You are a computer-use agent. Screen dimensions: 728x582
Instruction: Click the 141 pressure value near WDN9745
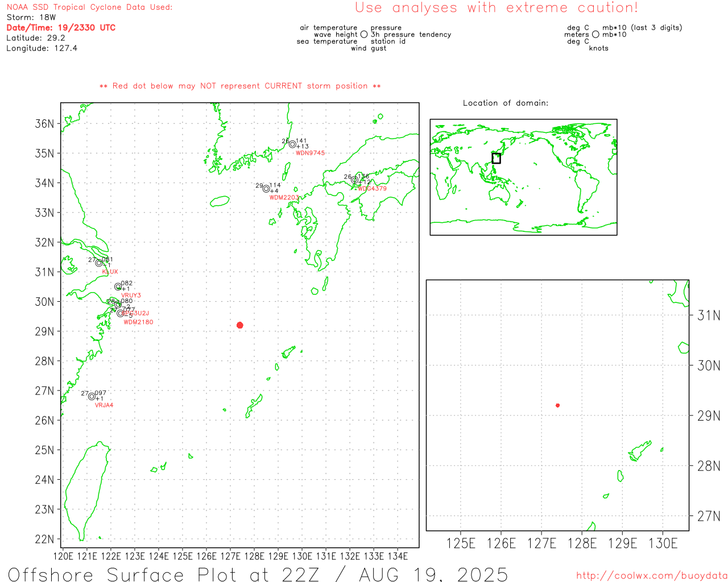301,141
